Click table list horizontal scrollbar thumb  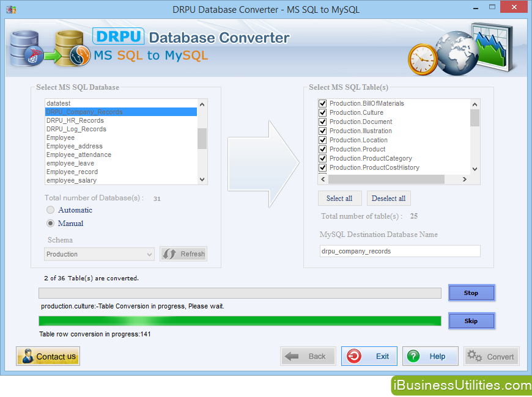point(386,180)
